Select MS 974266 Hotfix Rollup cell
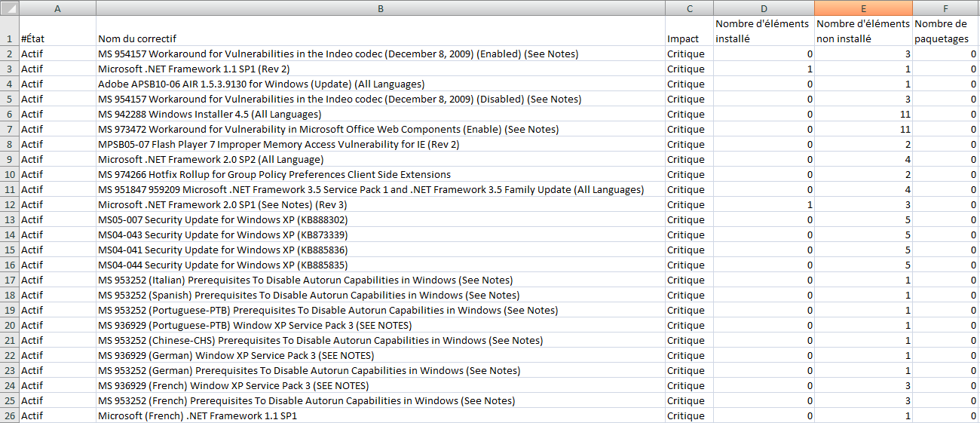 380,175
